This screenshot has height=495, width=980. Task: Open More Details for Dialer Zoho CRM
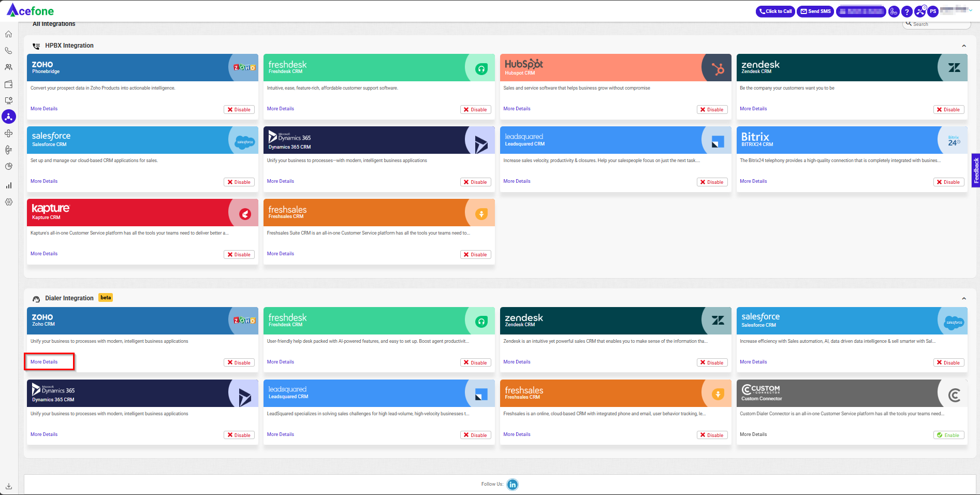pos(44,362)
